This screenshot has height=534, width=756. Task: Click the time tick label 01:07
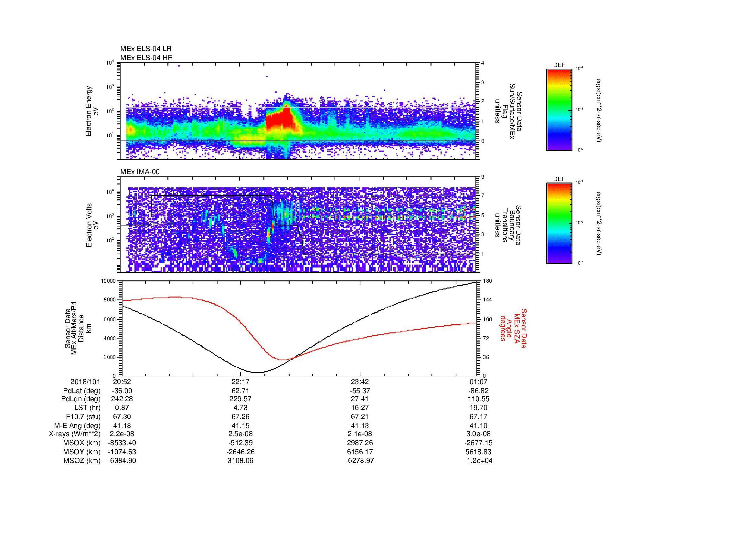click(479, 382)
